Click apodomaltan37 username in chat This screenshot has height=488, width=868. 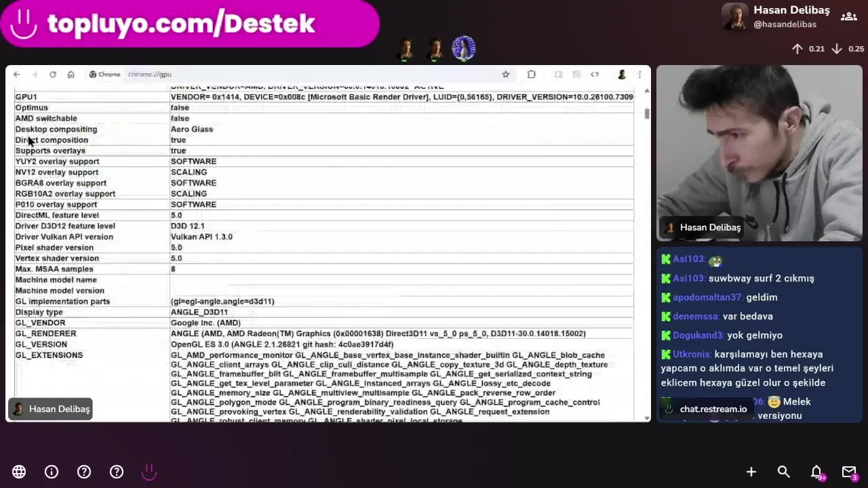707,298
